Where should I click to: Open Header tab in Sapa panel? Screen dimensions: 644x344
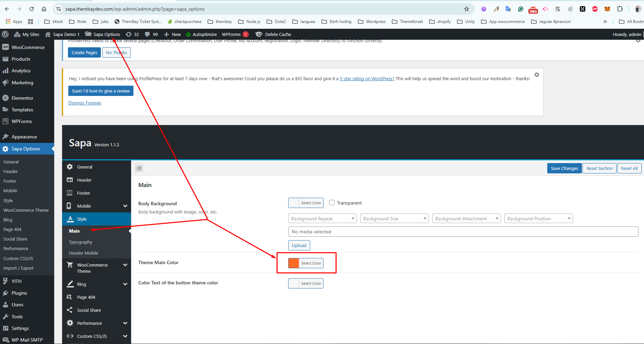[97, 180]
